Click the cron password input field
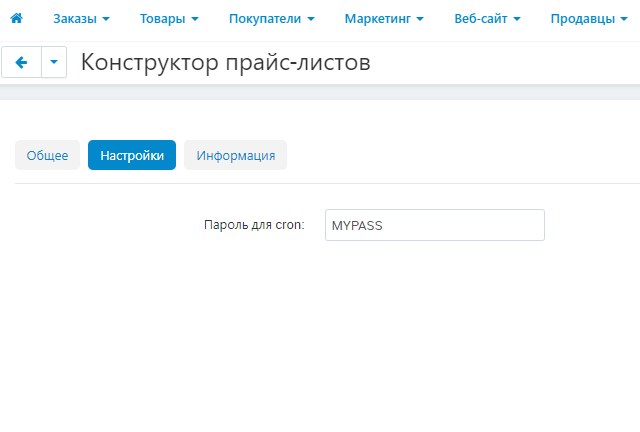The width and height of the screenshot is (640, 432). click(x=434, y=225)
